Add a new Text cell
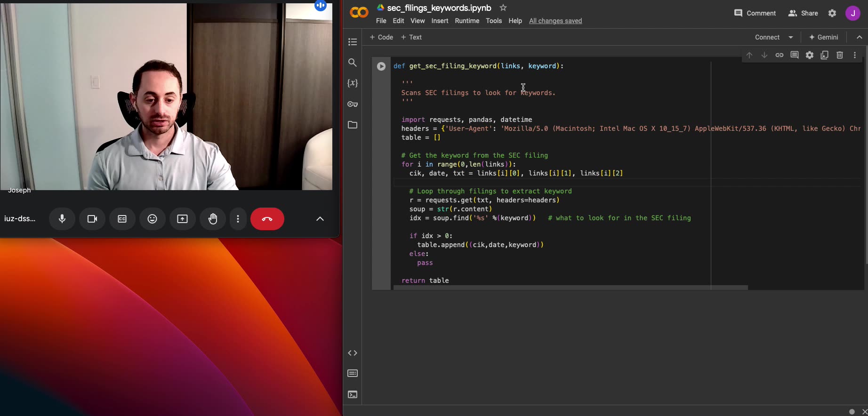This screenshot has height=416, width=868. click(411, 37)
